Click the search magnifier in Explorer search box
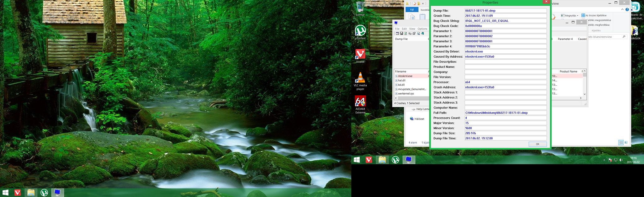 pos(624,37)
